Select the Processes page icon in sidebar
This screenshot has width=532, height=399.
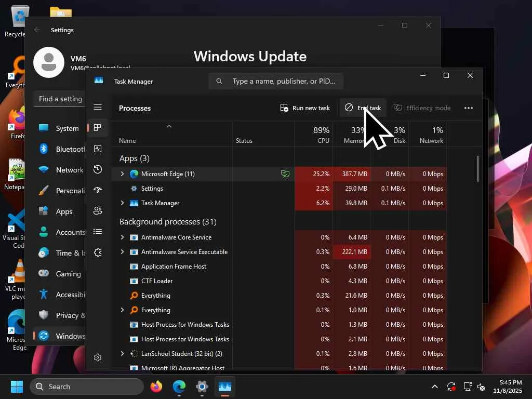pyautogui.click(x=98, y=128)
